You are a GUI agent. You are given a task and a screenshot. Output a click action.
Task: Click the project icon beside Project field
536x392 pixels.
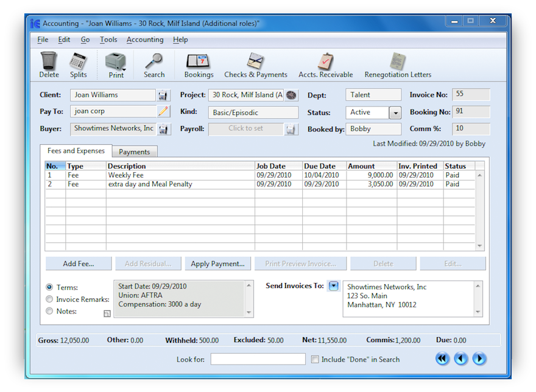tap(291, 95)
